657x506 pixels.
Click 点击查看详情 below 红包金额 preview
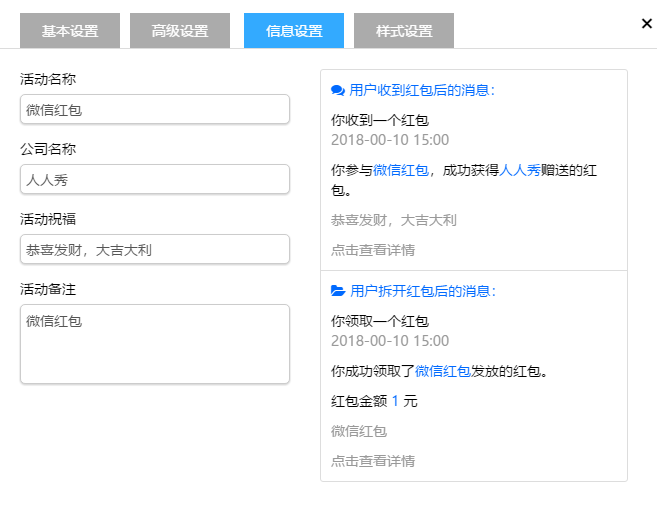[x=373, y=461]
